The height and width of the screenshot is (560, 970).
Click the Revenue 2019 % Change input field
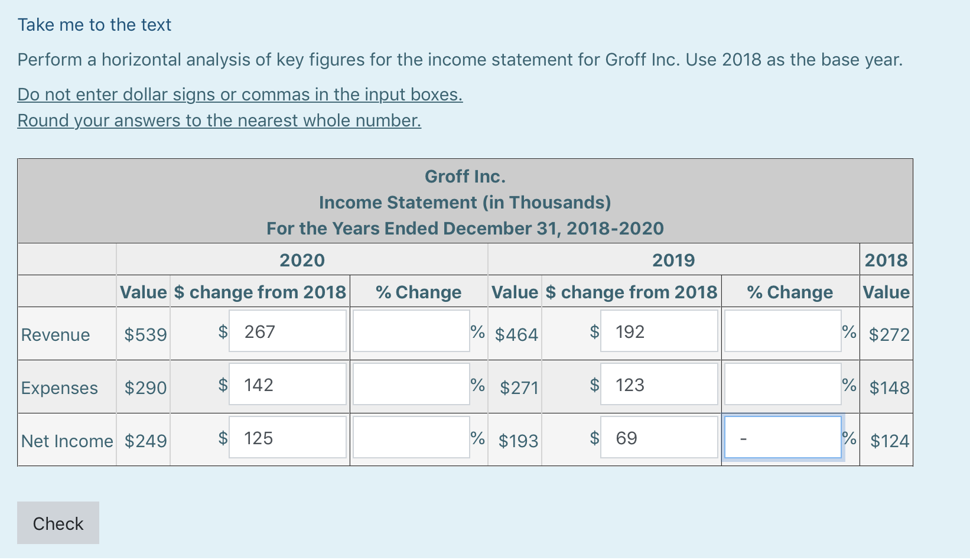point(782,331)
